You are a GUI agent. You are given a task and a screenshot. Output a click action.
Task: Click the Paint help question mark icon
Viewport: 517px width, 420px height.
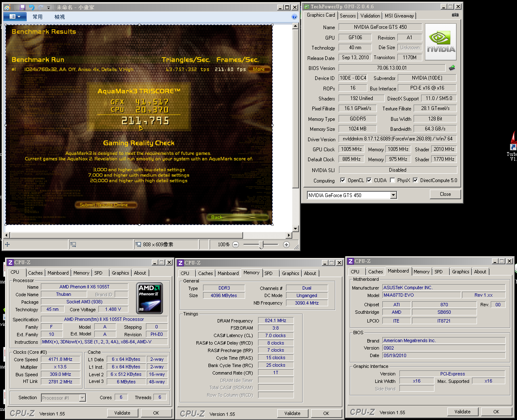pos(294,17)
